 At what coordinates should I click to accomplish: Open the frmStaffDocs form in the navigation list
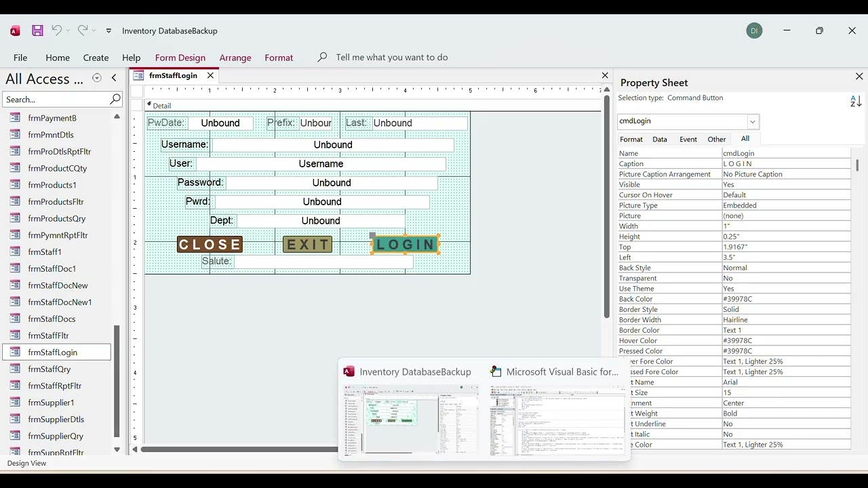(x=52, y=319)
